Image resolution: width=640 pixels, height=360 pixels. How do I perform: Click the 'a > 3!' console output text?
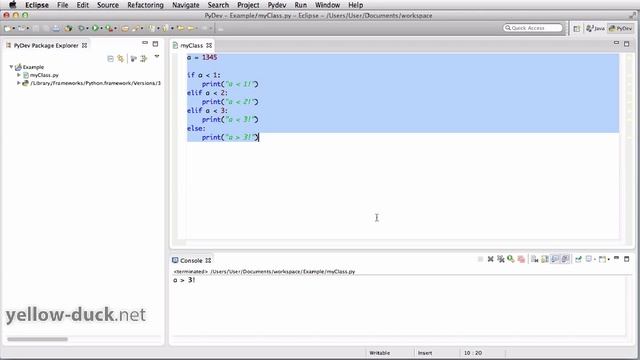pyautogui.click(x=184, y=280)
